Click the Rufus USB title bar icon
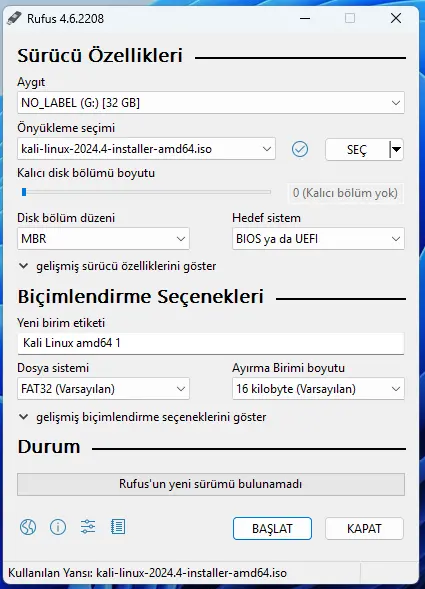 (x=14, y=18)
